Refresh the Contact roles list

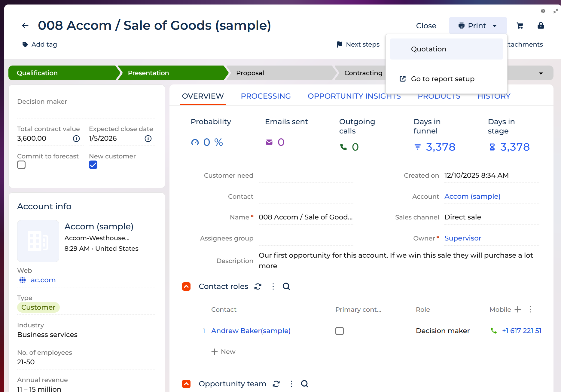[258, 286]
